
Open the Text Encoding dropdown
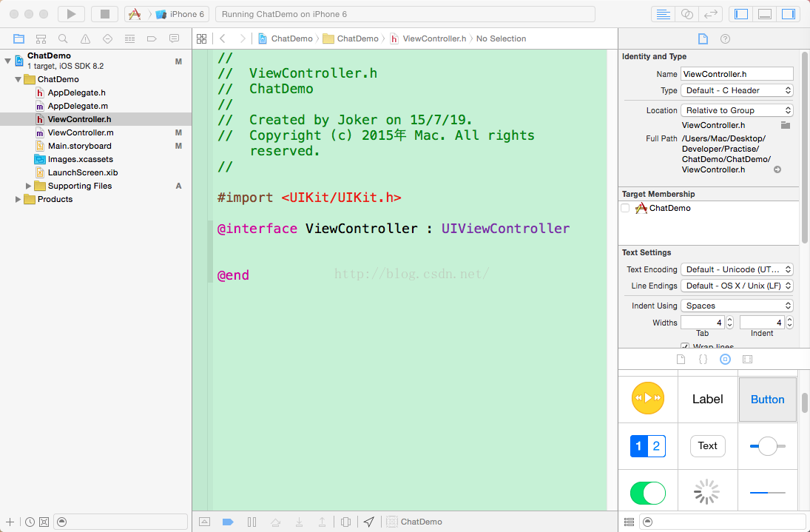click(x=737, y=269)
